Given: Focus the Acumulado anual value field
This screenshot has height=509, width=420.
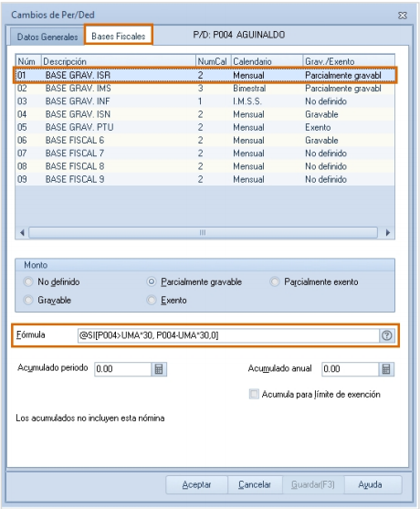Looking at the screenshot, I should [x=351, y=369].
